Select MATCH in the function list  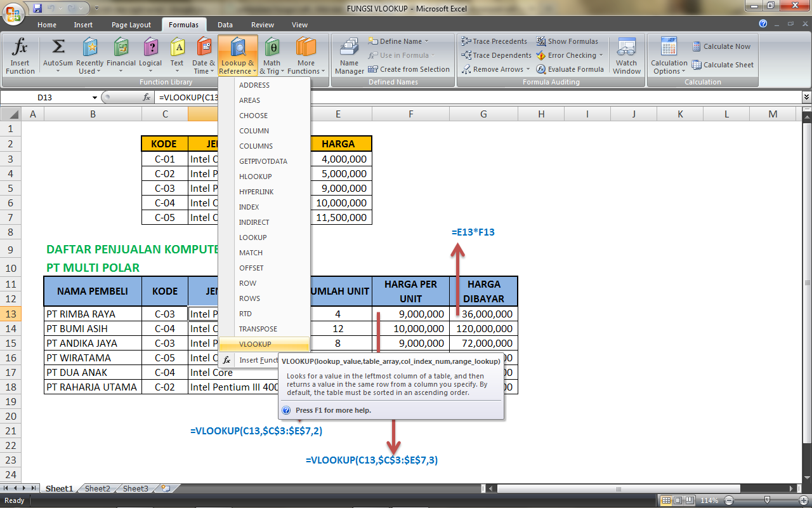[x=264, y=253]
